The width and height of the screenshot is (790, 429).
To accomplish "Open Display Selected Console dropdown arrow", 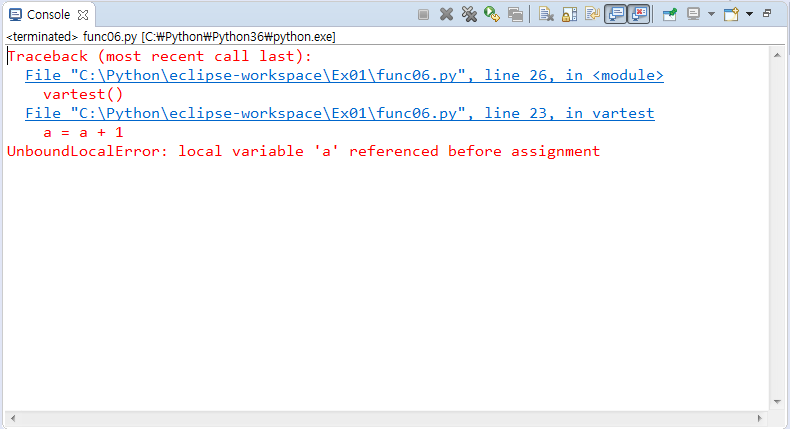I will coord(711,14).
